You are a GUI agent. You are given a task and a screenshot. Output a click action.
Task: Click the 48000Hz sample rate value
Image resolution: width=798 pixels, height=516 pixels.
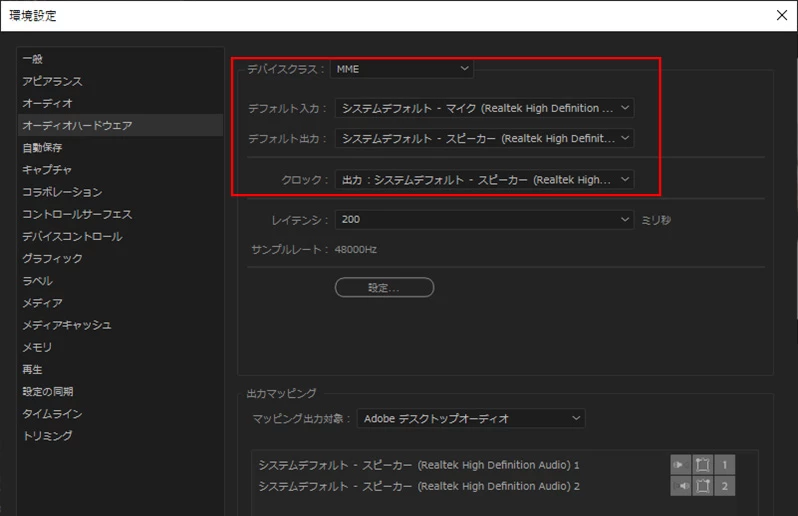coord(356,249)
